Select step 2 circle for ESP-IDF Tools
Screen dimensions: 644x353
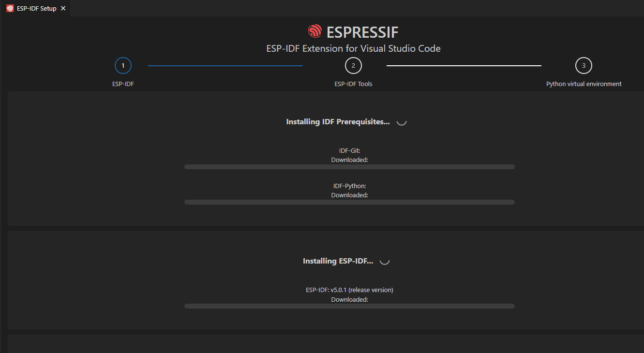(353, 65)
